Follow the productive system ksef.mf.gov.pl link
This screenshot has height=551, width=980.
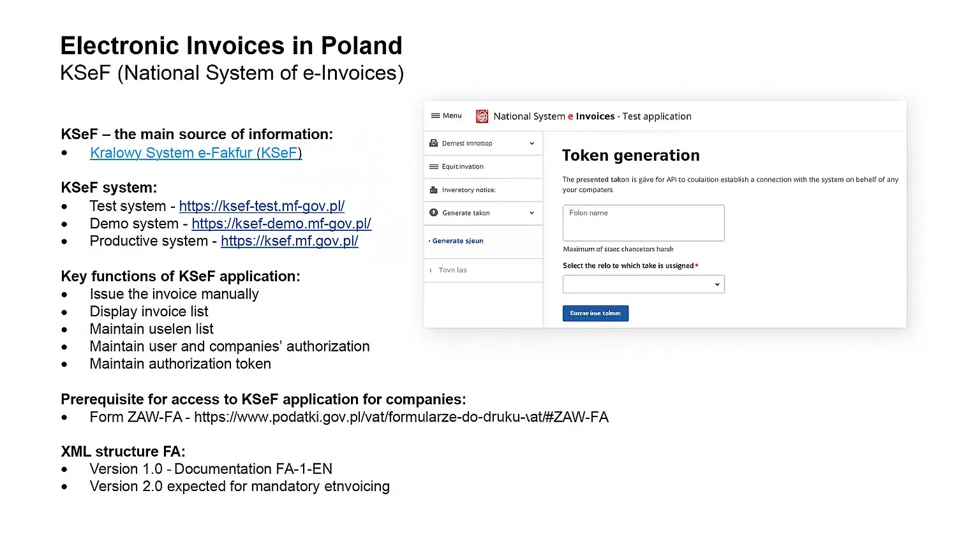click(289, 241)
